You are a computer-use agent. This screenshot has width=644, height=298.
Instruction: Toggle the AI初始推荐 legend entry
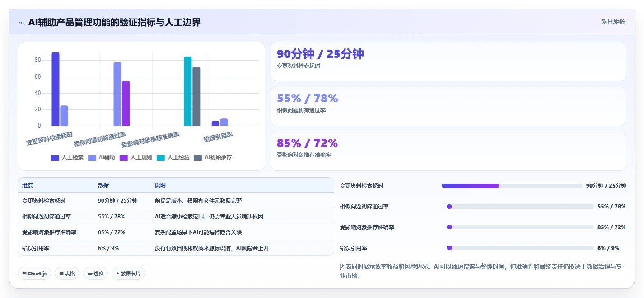[x=213, y=157]
